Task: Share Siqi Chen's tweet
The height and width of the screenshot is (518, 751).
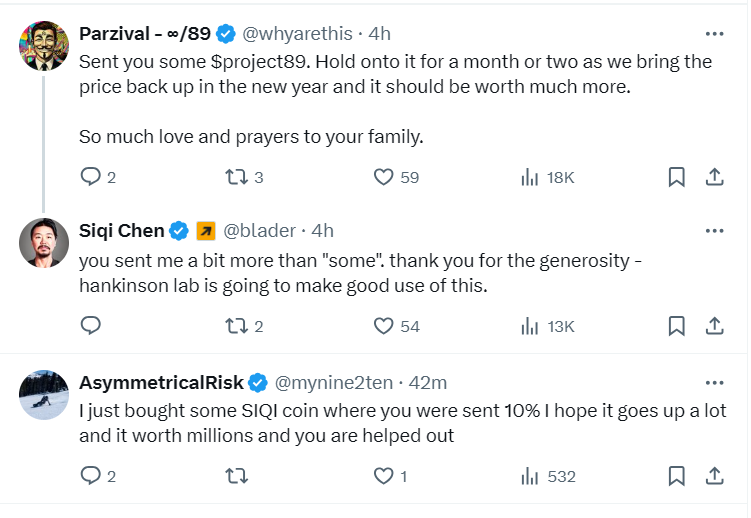Action: click(x=715, y=325)
